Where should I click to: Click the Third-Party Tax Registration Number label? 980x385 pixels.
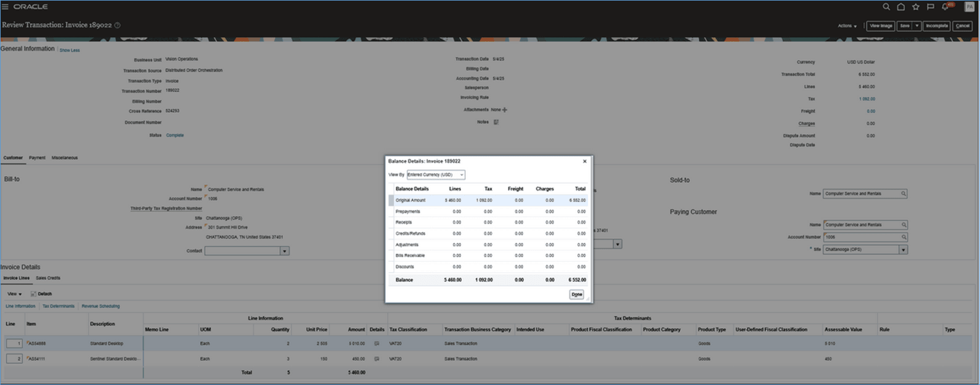[x=166, y=208]
